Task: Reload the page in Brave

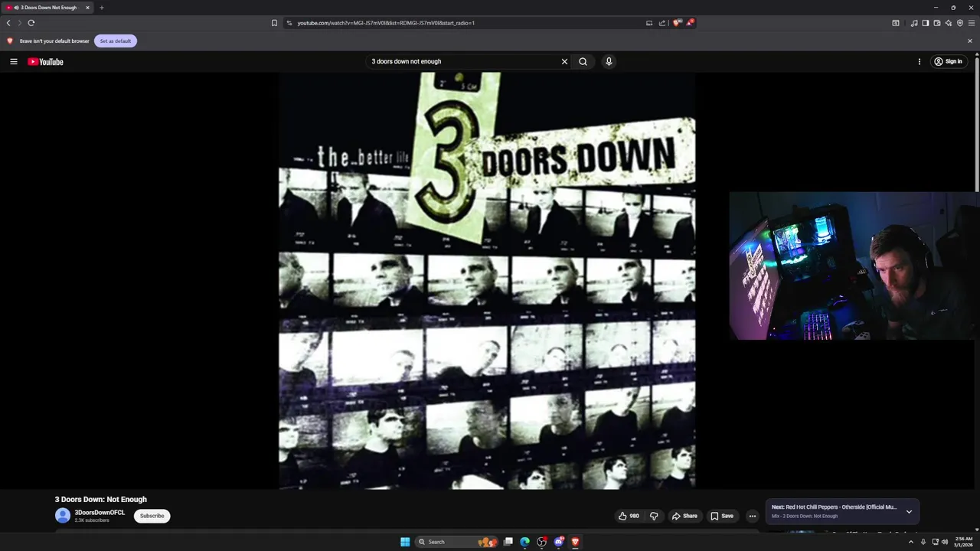Action: (31, 23)
